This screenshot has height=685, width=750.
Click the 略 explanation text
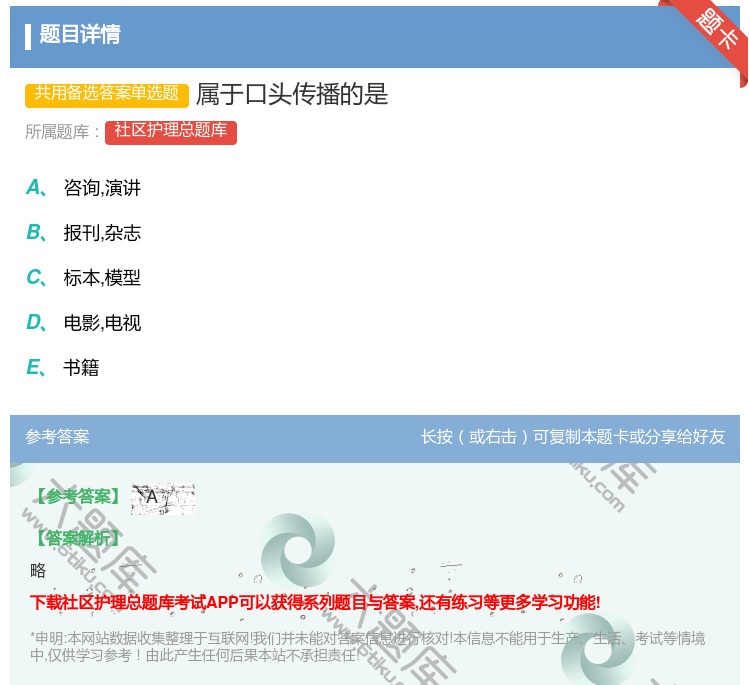(x=39, y=570)
